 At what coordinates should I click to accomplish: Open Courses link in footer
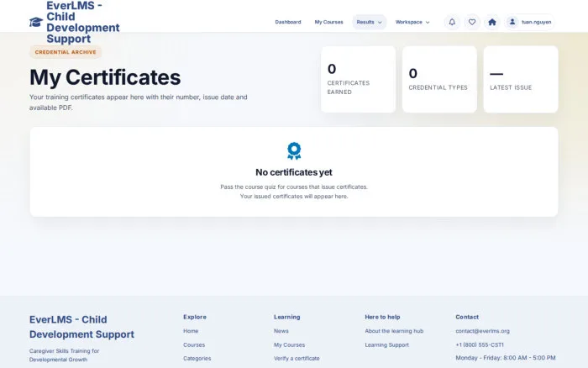[194, 344]
